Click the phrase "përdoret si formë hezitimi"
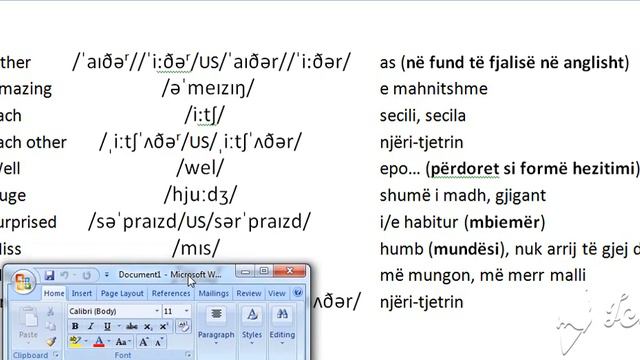 coord(533,169)
